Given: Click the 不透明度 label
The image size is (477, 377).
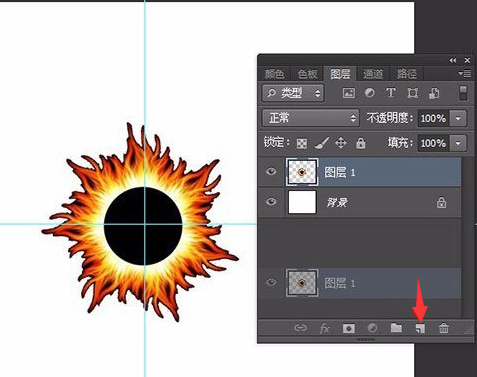Looking at the screenshot, I should (390, 118).
